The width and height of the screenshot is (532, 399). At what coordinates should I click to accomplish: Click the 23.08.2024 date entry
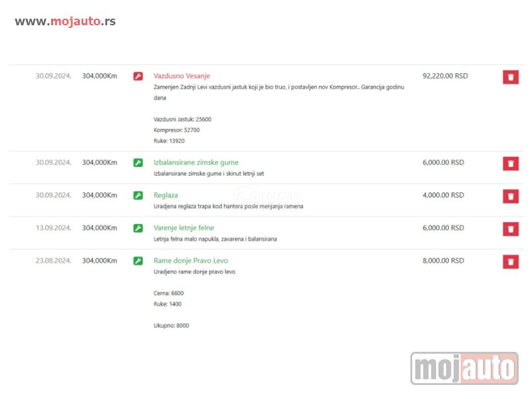(x=53, y=261)
